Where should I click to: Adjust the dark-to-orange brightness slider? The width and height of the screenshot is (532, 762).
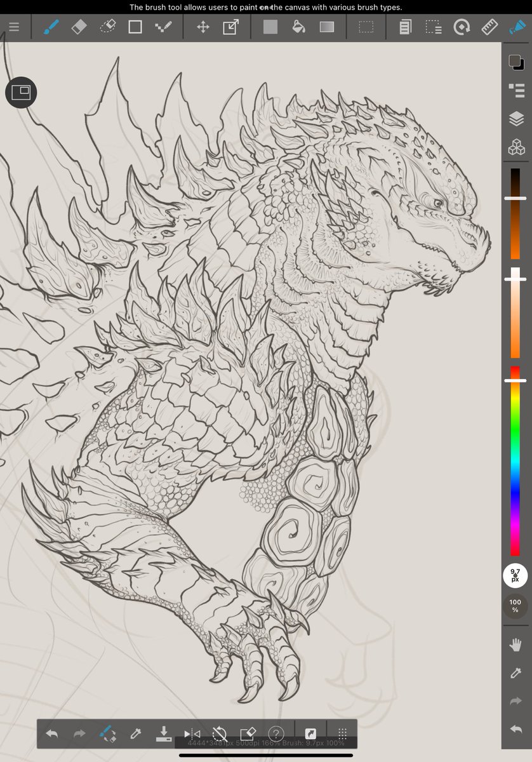[x=515, y=213]
